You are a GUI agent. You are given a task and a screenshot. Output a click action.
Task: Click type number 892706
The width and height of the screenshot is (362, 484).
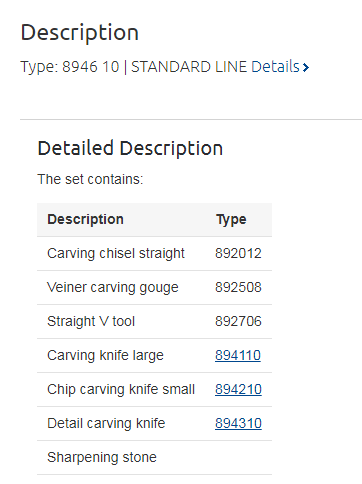[238, 321]
